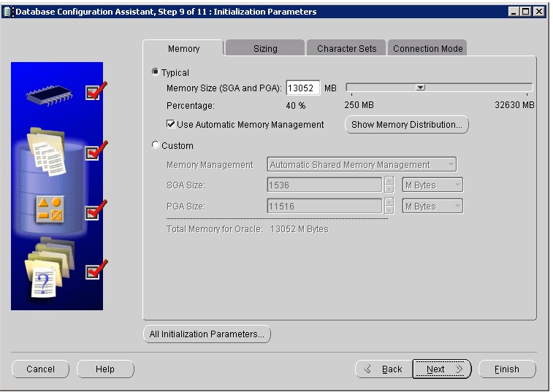The height and width of the screenshot is (392, 553).
Task: Open the Connection Mode tab
Action: tap(427, 49)
